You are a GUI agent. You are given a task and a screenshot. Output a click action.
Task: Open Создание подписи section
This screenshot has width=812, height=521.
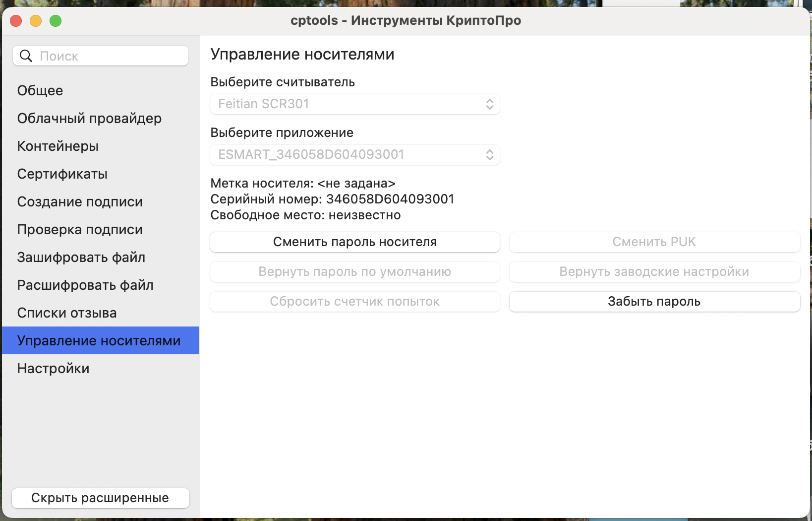pyautogui.click(x=101, y=201)
